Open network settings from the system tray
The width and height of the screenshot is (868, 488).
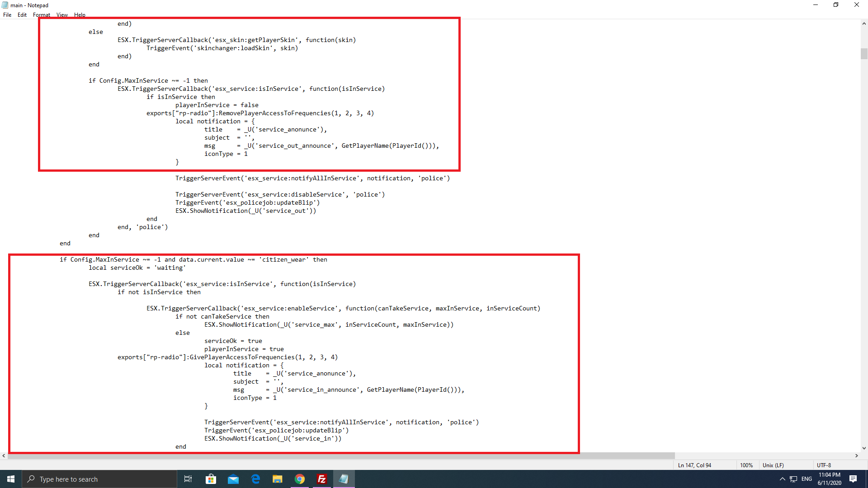tap(793, 479)
